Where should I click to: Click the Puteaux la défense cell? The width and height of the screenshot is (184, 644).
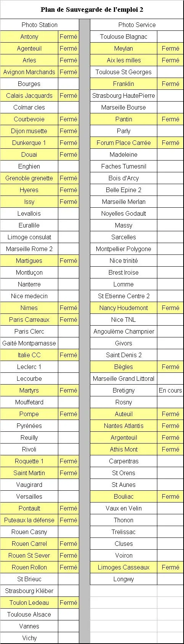pyautogui.click(x=29, y=520)
